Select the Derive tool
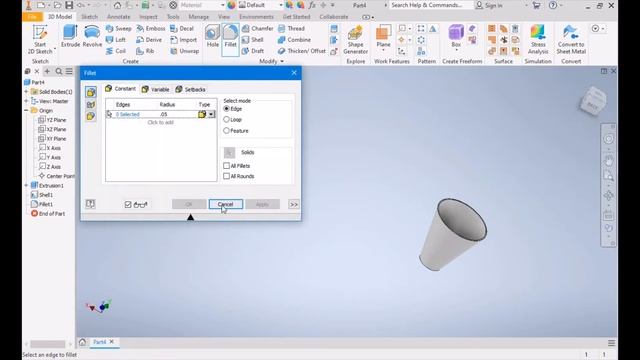This screenshot has width=640, height=360. coord(149,40)
